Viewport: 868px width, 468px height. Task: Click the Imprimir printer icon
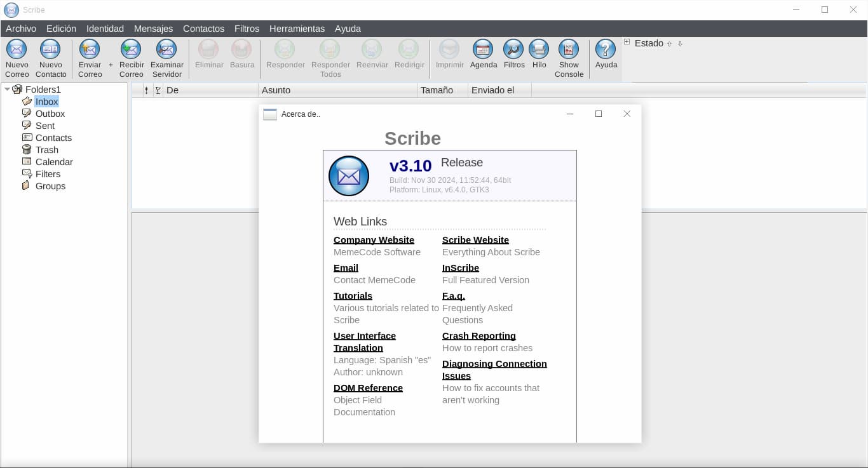click(x=449, y=49)
